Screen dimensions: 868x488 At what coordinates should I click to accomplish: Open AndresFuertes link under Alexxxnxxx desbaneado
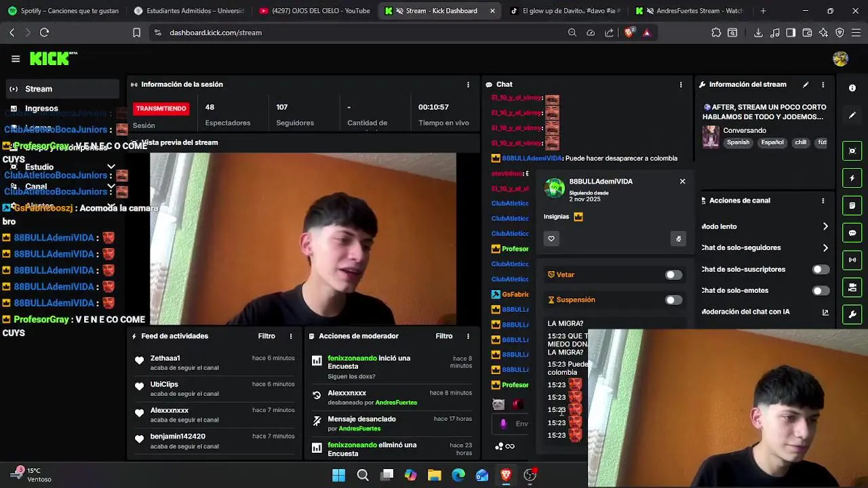[396, 403]
